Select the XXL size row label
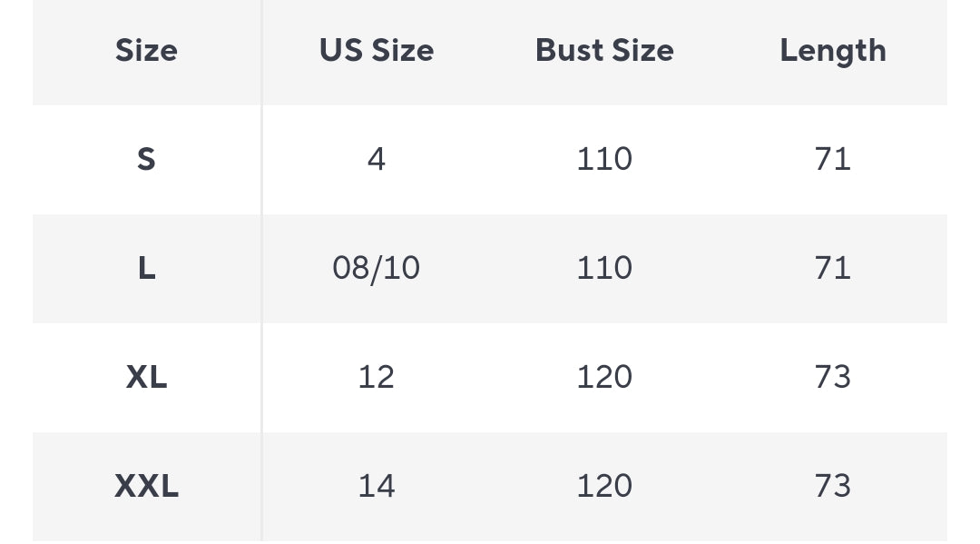The image size is (980, 544). [146, 486]
